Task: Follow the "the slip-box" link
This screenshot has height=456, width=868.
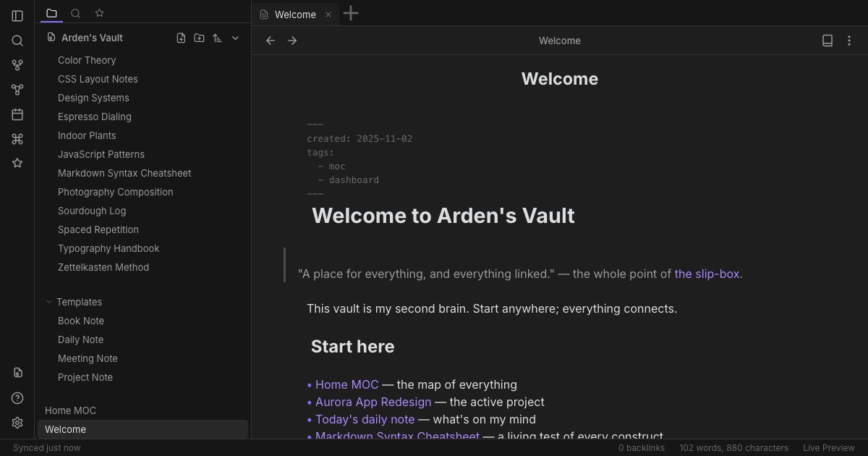Action: 707,274
